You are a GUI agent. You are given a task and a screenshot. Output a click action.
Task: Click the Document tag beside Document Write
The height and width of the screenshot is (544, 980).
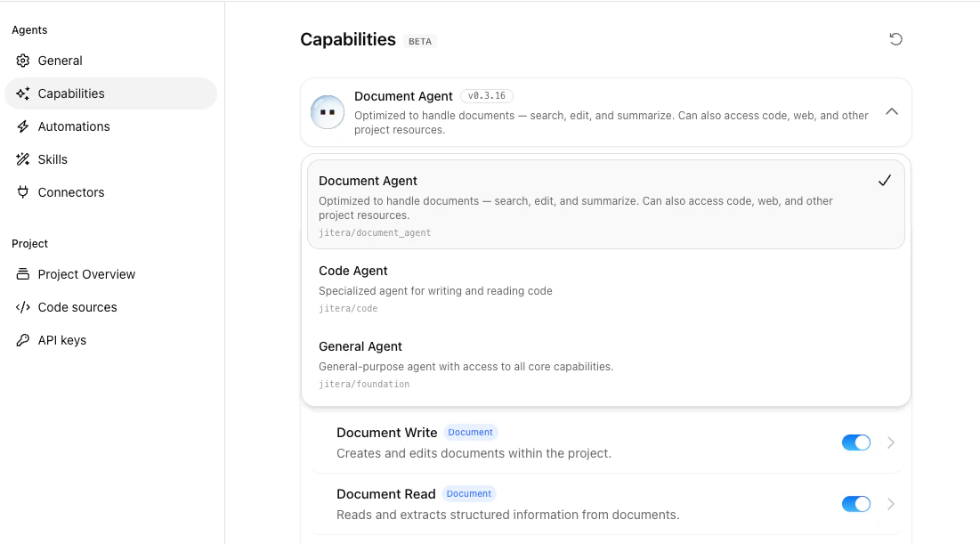[x=470, y=433]
